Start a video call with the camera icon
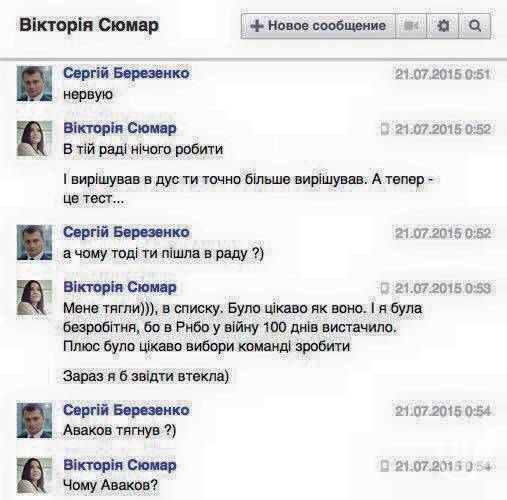The width and height of the screenshot is (507, 500). click(411, 26)
